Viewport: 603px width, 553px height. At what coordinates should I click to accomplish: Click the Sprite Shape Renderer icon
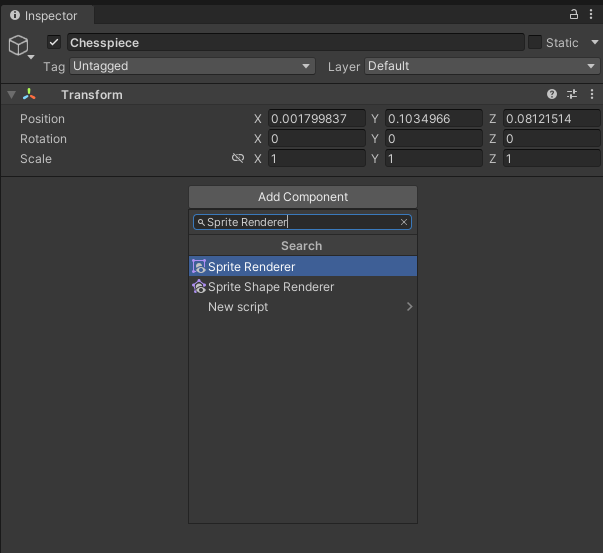(x=199, y=286)
